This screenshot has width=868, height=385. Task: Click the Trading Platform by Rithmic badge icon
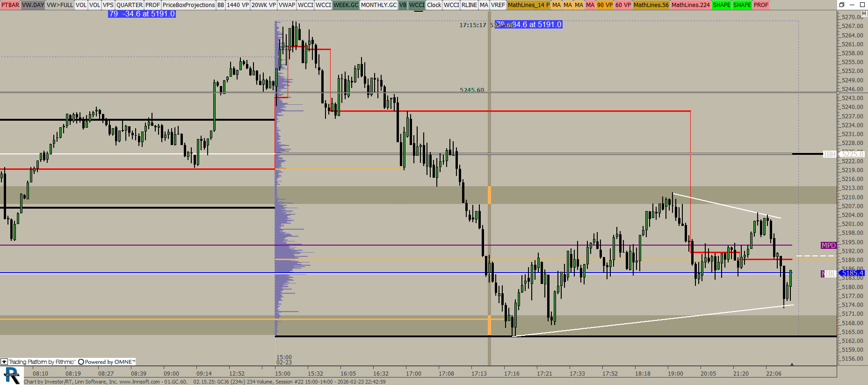[4, 362]
